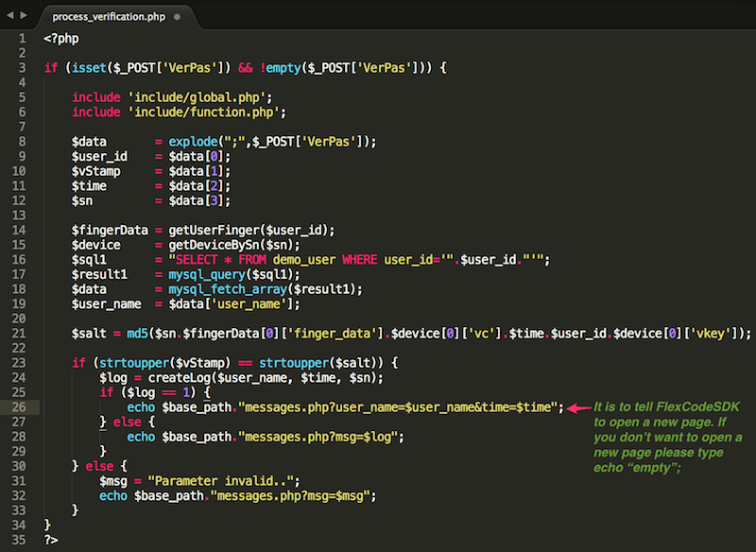Click the explode function call on line 8
The width and height of the screenshot is (756, 552).
pos(193,142)
